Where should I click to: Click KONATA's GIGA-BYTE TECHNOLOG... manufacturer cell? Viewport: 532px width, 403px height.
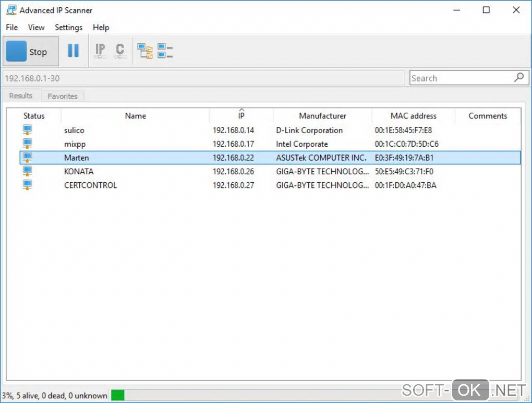tap(322, 171)
